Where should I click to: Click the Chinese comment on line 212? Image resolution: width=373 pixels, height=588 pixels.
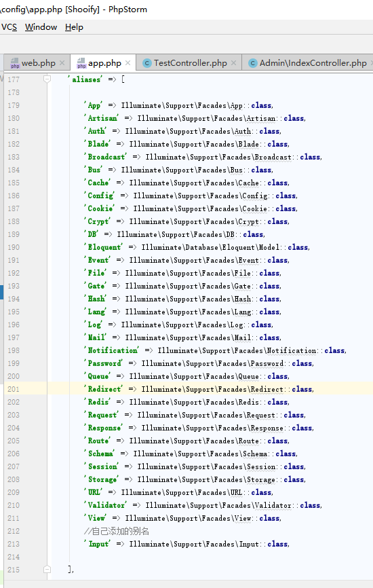[x=117, y=531]
